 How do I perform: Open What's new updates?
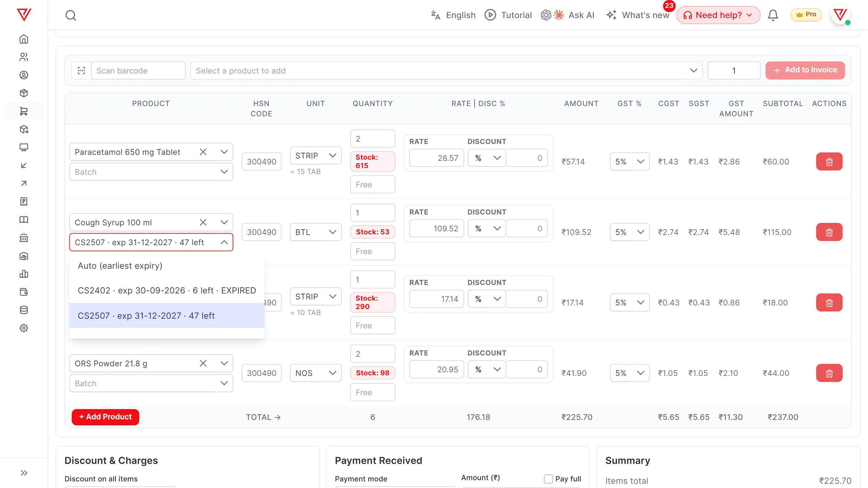pyautogui.click(x=638, y=15)
